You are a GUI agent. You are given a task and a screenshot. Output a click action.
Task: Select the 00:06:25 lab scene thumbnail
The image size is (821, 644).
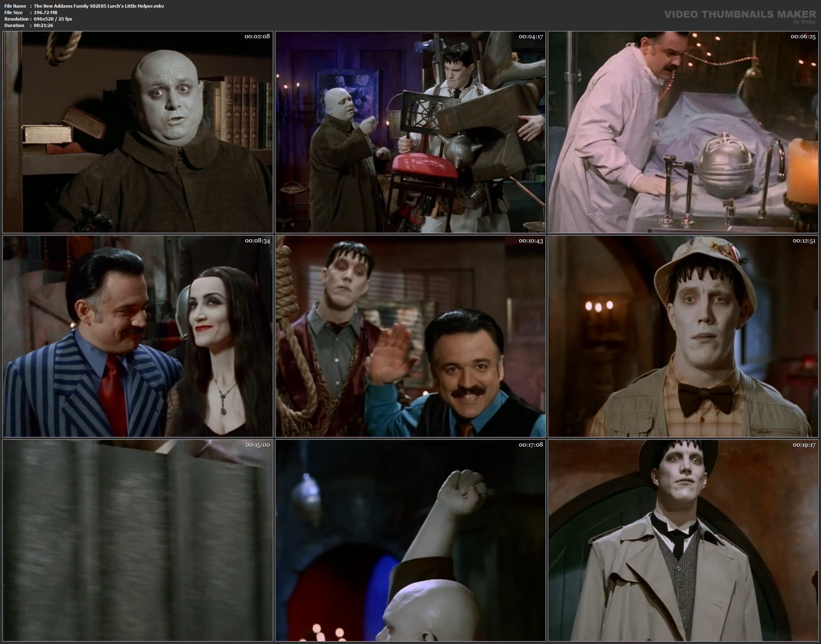click(683, 132)
